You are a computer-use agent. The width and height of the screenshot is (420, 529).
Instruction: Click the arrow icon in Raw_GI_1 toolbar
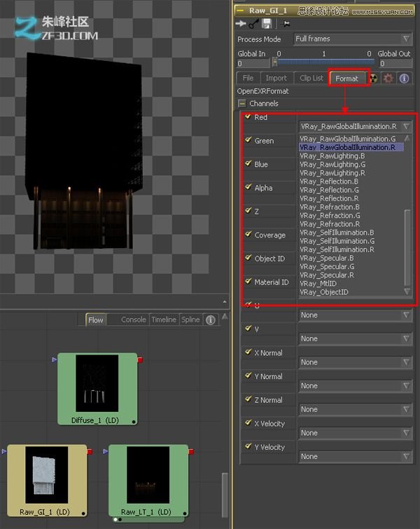coord(240,23)
